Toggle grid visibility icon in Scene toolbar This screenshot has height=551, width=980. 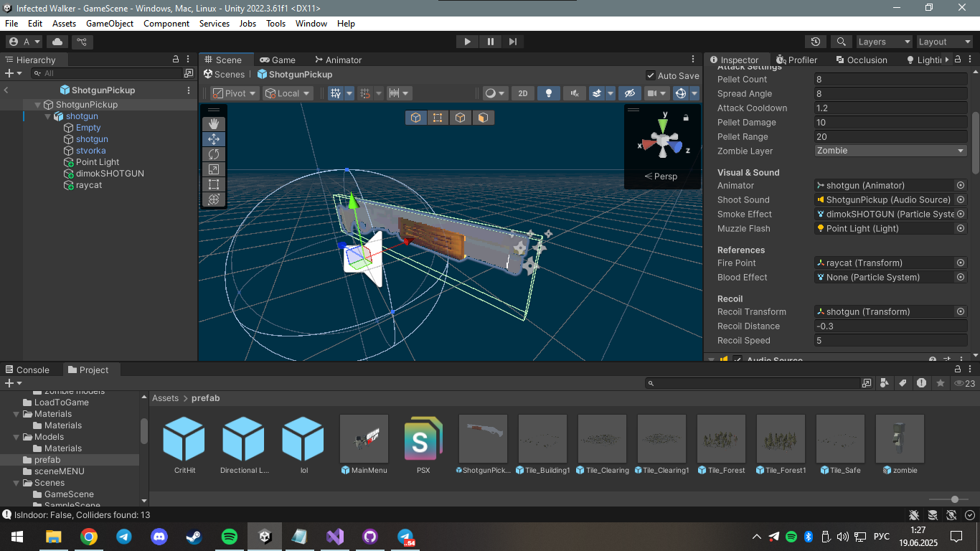(335, 93)
